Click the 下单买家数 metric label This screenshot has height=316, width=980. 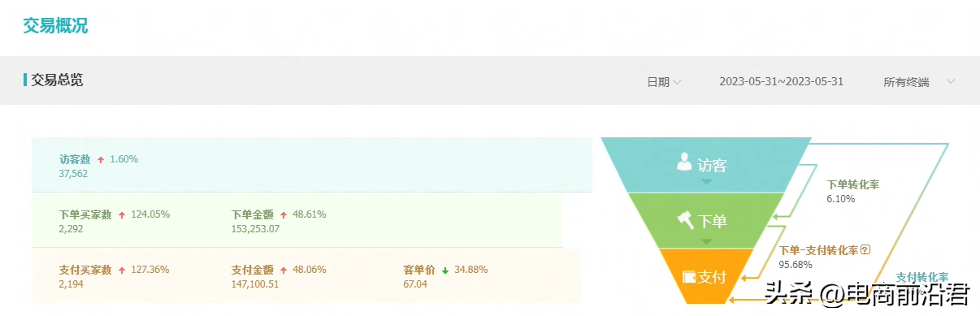(85, 214)
